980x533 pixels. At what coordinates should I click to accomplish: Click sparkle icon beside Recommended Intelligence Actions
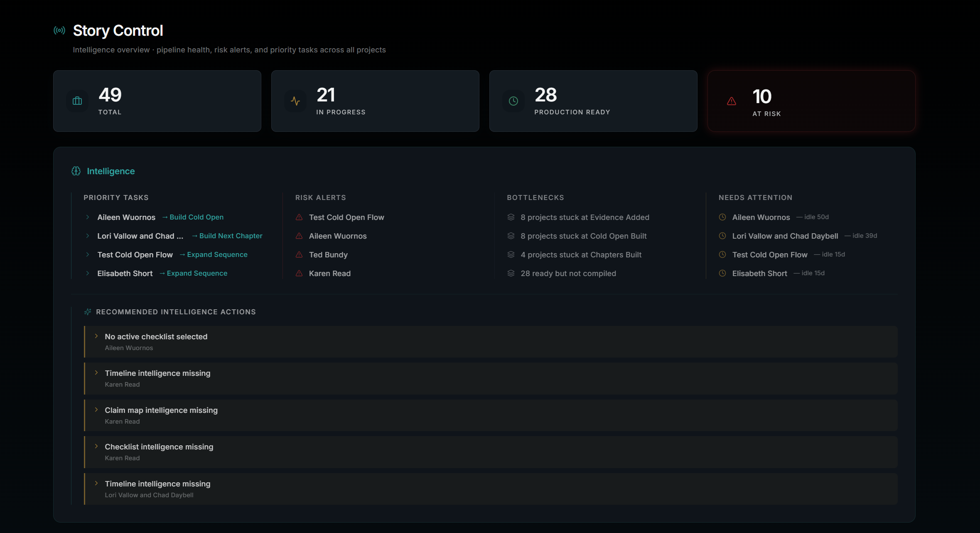point(88,312)
